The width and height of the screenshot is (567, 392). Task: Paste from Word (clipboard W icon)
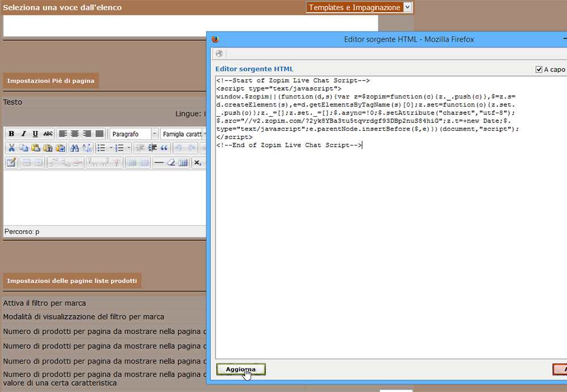pyautogui.click(x=61, y=148)
